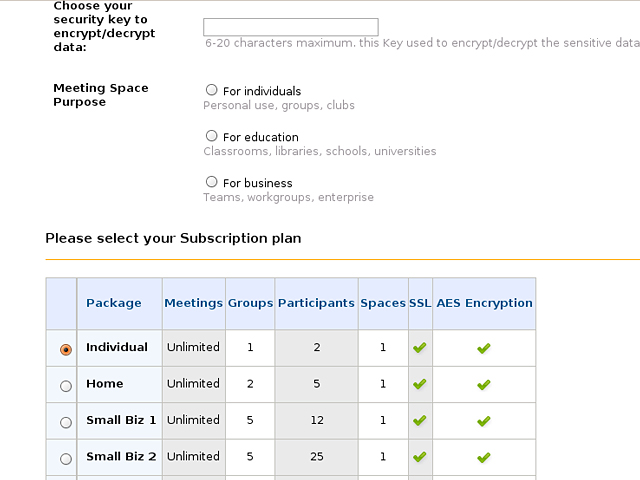The width and height of the screenshot is (640, 480).
Task: Select the Individual package radio button
Action: coord(66,349)
